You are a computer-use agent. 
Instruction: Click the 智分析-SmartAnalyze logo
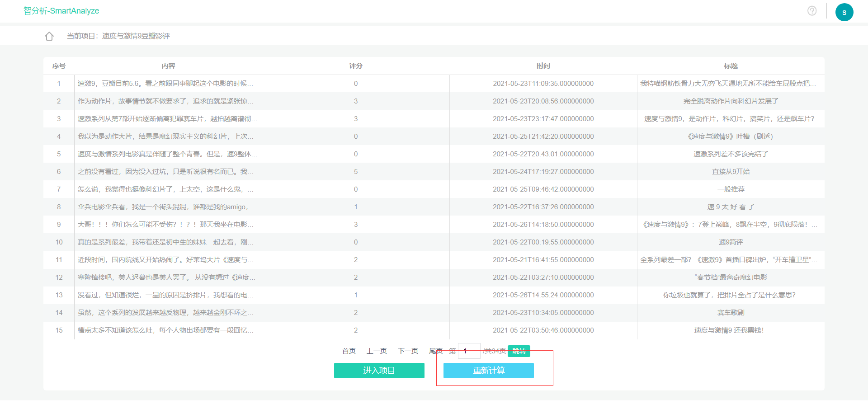click(x=61, y=11)
